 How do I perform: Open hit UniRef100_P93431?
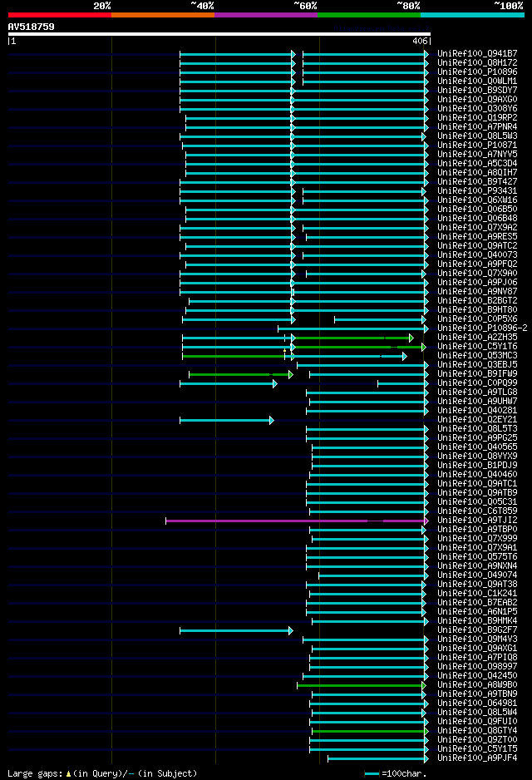(x=477, y=190)
